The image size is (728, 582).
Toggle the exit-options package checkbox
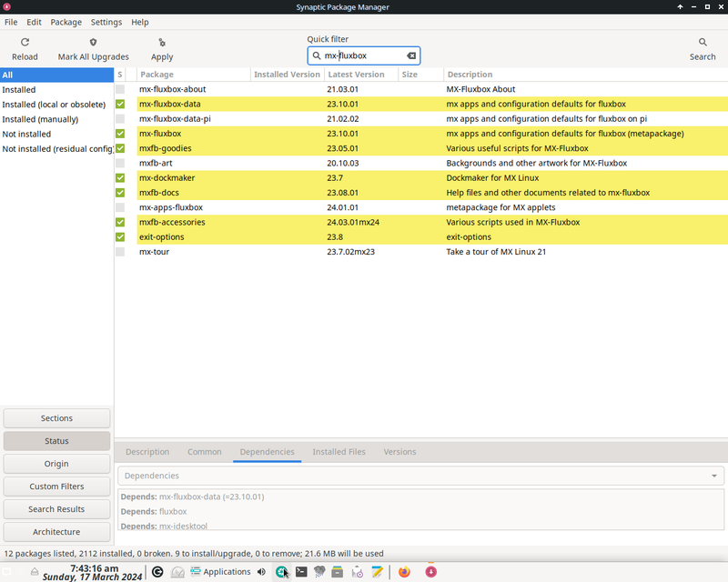120,237
